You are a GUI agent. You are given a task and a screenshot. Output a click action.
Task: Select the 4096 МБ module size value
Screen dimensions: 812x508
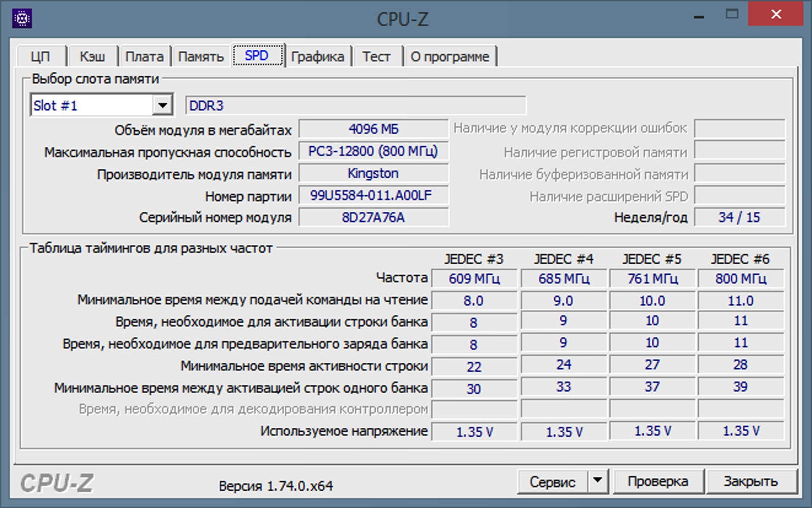click(x=373, y=129)
